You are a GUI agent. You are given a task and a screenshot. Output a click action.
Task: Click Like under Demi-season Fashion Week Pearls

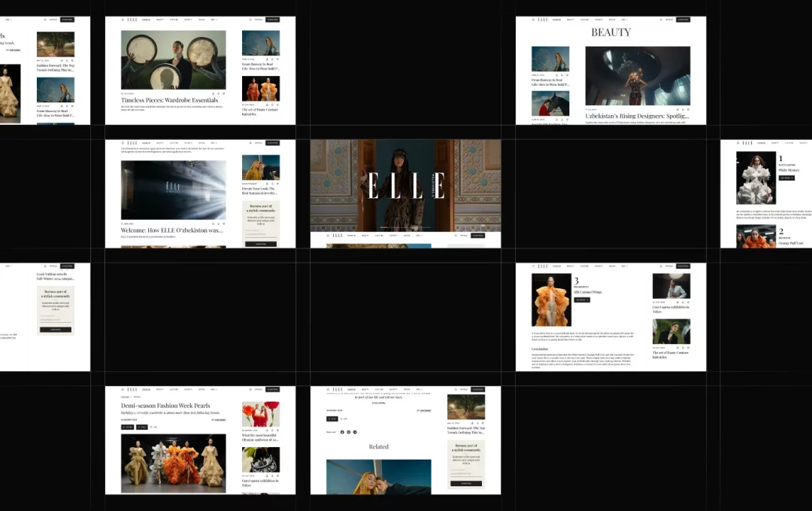point(154,427)
